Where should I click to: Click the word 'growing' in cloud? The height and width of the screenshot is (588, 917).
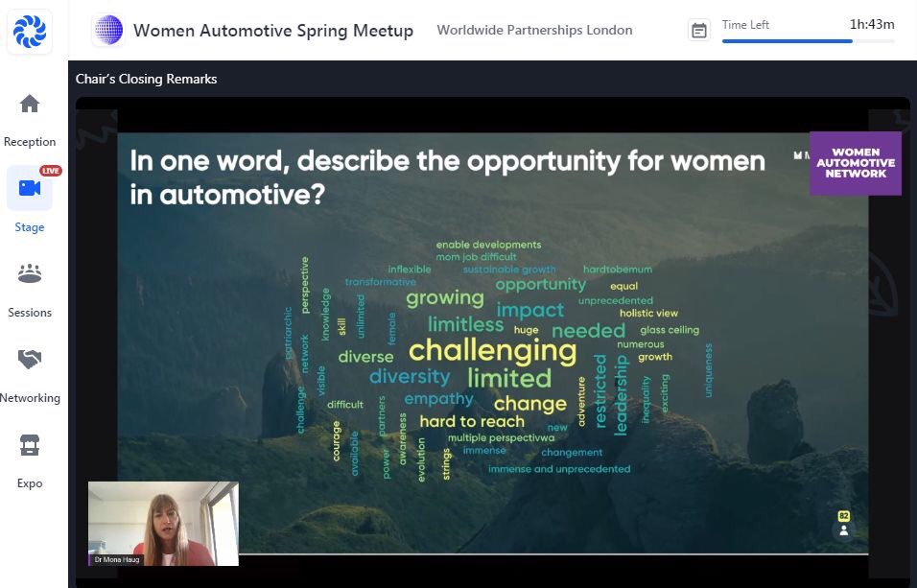445,297
